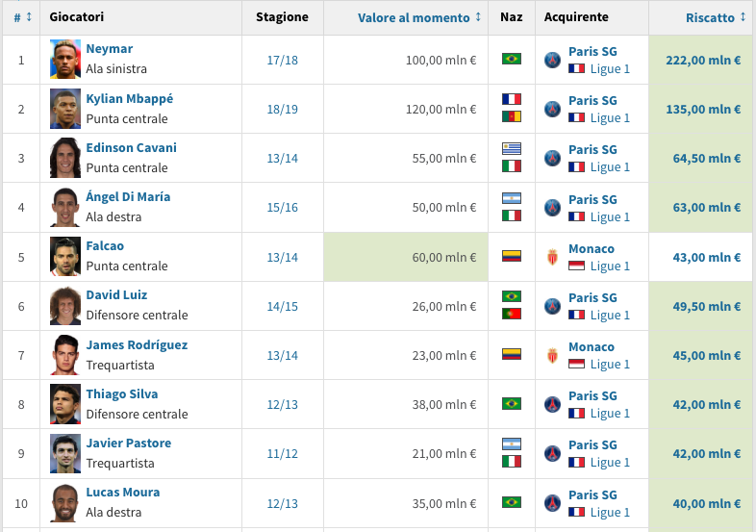
Task: Click the Brazil flag in Neymar's row
Action: click(x=511, y=60)
